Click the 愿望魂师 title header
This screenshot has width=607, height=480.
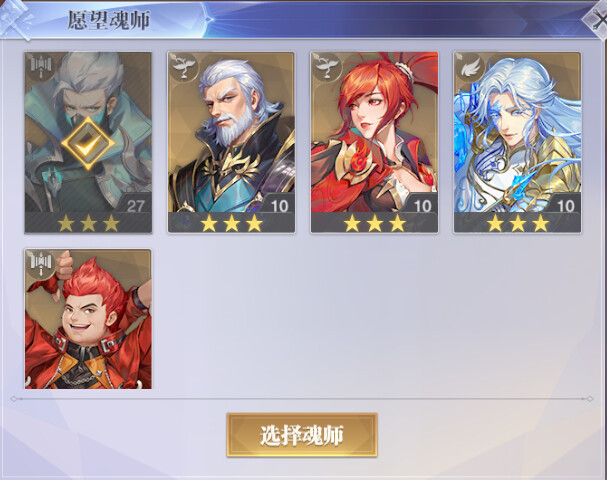pyautogui.click(x=109, y=20)
